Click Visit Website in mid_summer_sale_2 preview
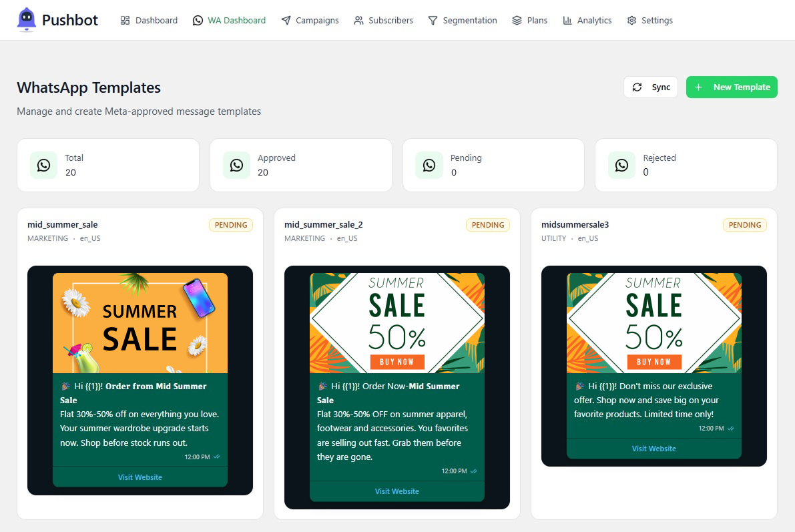 [x=397, y=491]
